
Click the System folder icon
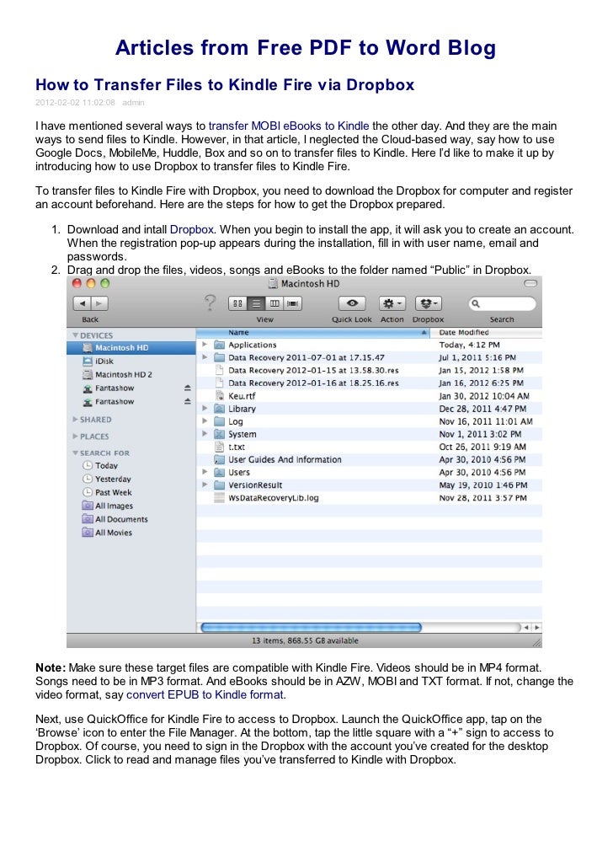[219, 434]
